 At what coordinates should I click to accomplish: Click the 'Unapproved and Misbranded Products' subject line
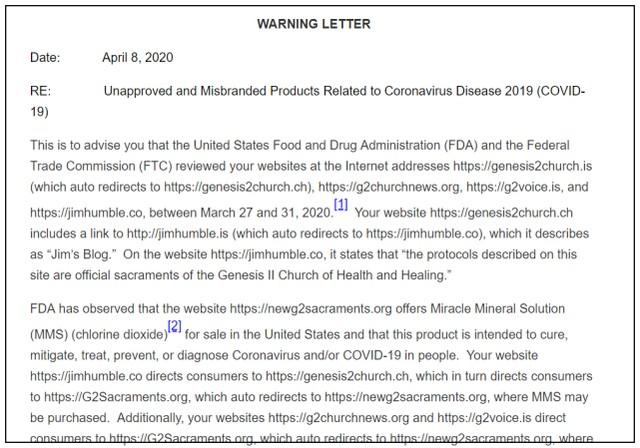tap(211, 91)
